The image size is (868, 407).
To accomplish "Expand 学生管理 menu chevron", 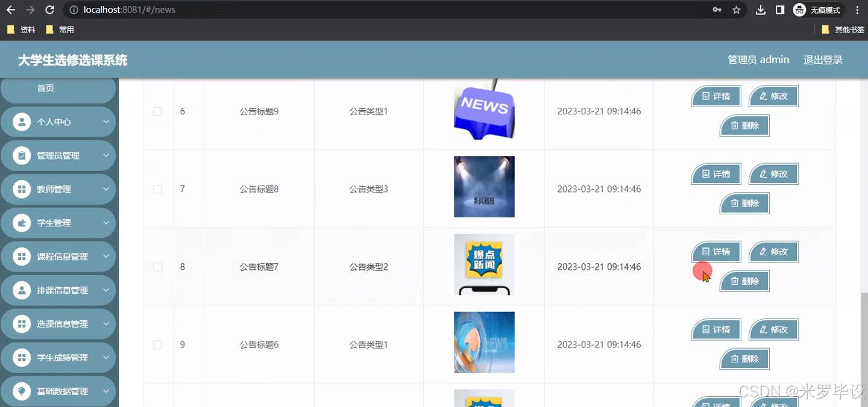I will tap(105, 223).
